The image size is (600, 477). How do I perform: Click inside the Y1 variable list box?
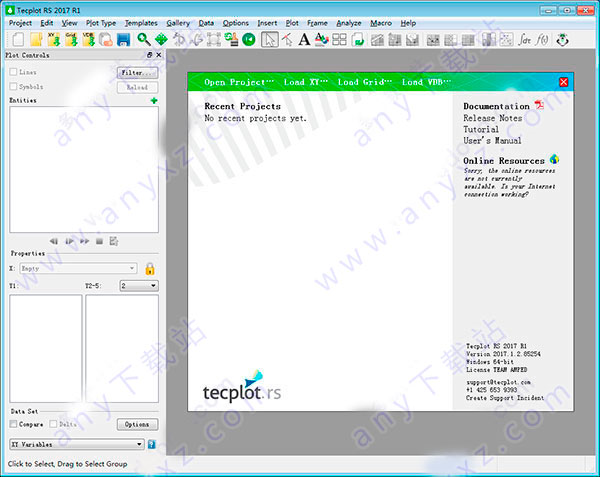pos(46,348)
